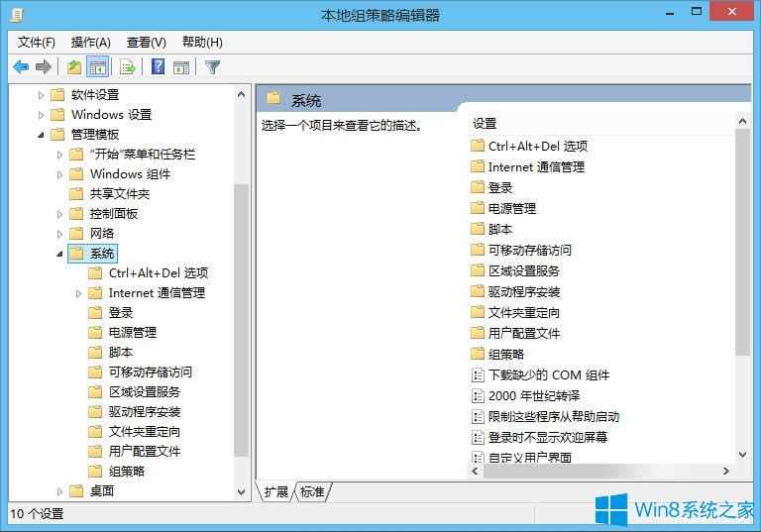Expand the 软件设置 tree node

pos(42,95)
